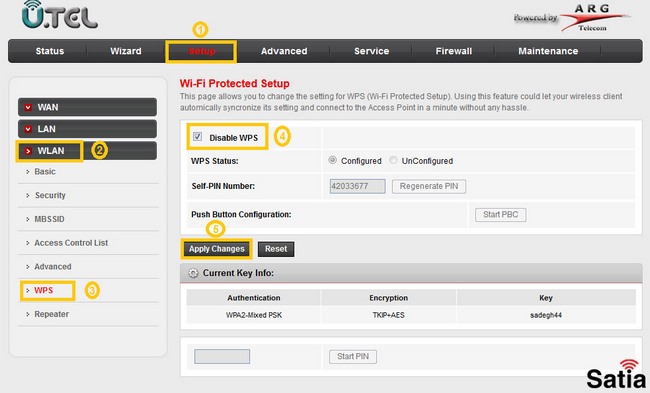The image size is (650, 393).
Task: Open the Service tab
Action: pyautogui.click(x=371, y=51)
